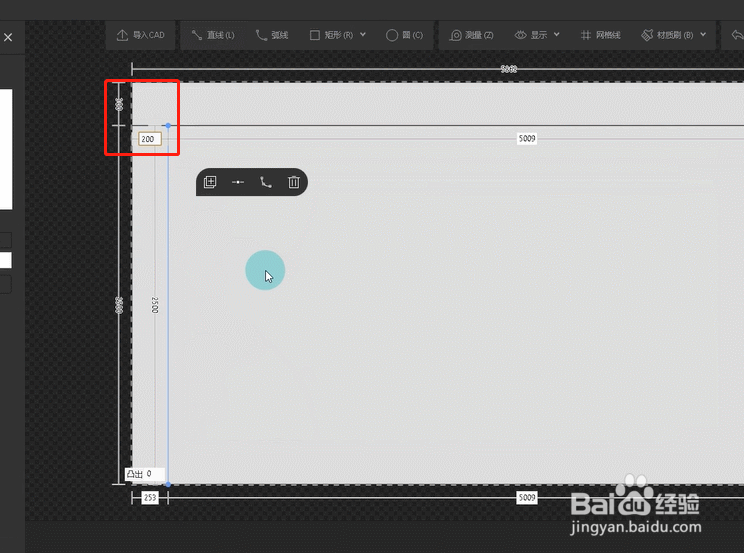Toggle the 网格线 grid lines
Screen dimensions: 744x553
(601, 35)
